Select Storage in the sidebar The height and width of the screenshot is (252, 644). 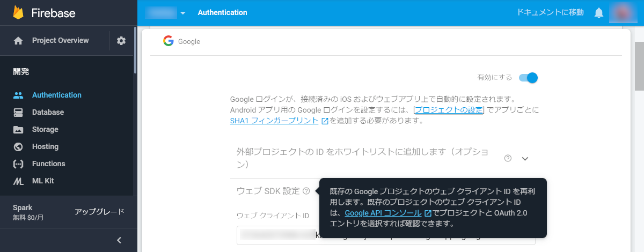[45, 129]
